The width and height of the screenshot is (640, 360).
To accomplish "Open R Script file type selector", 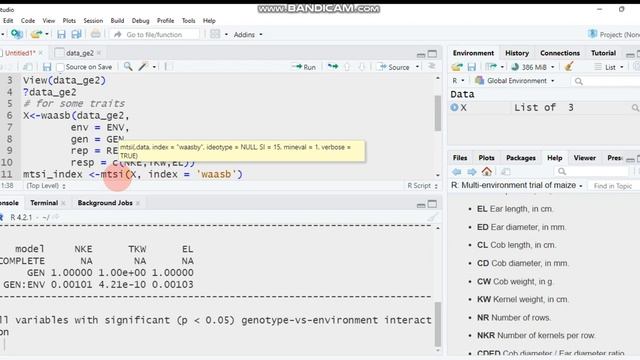I will pyautogui.click(x=422, y=186).
